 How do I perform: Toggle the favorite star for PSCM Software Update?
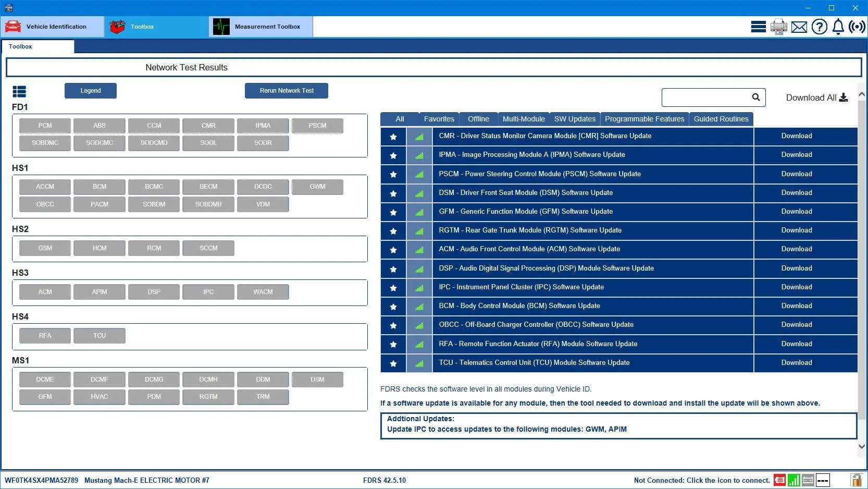393,174
